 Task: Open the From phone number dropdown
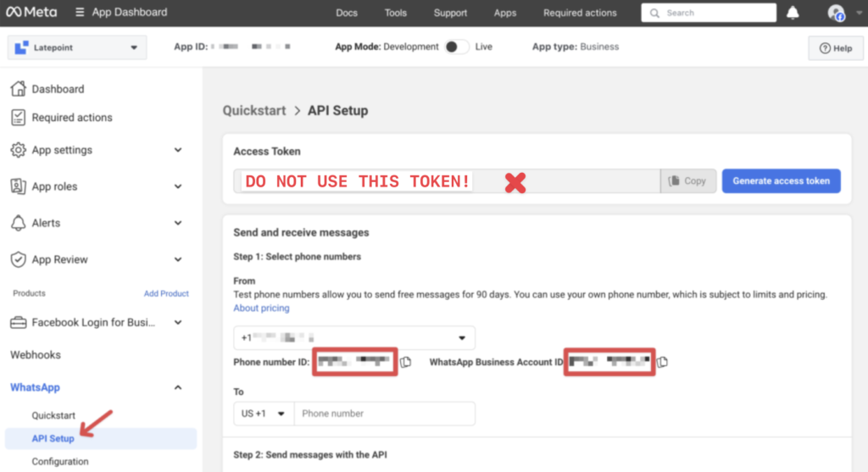tap(354, 337)
